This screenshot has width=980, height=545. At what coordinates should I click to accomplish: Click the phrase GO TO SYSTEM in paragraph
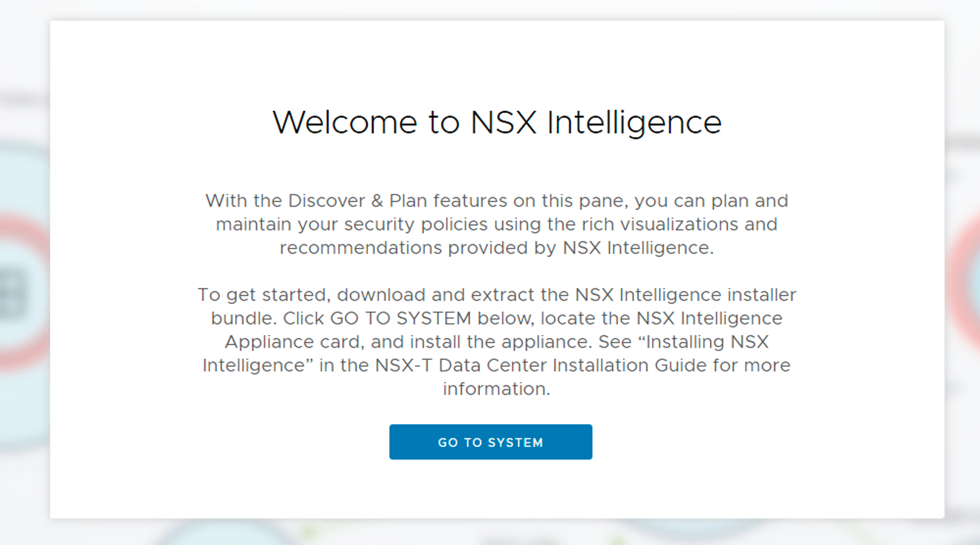(400, 319)
